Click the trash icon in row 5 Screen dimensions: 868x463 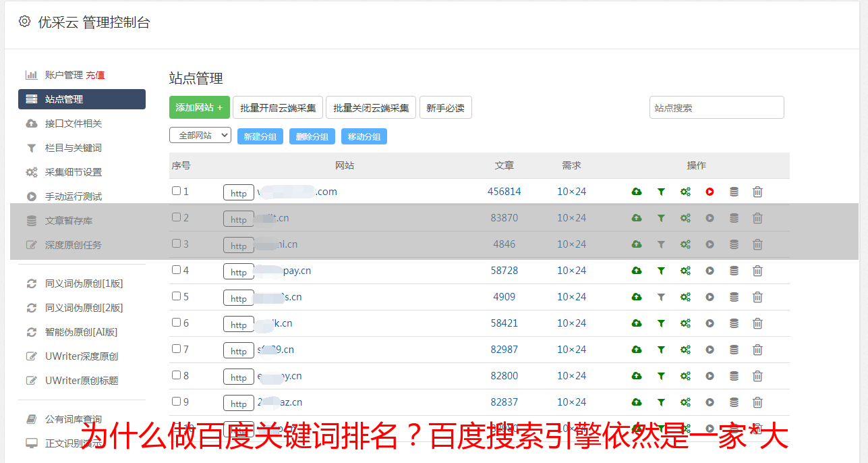757,297
